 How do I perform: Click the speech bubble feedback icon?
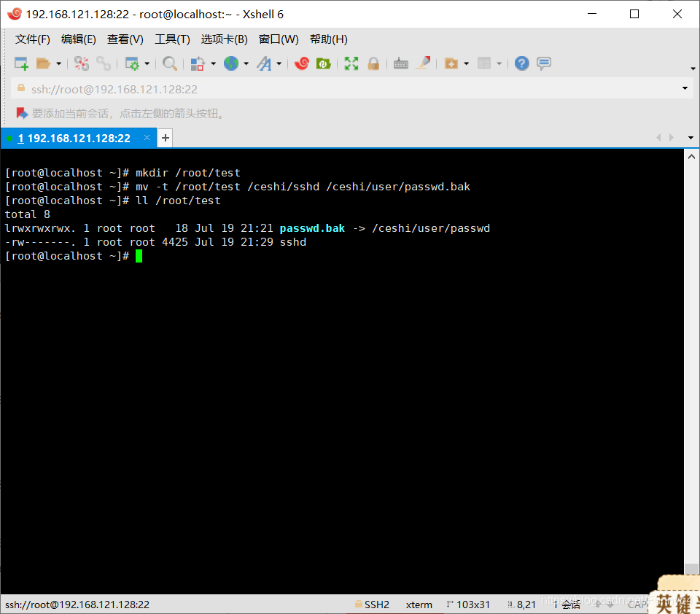(x=544, y=63)
